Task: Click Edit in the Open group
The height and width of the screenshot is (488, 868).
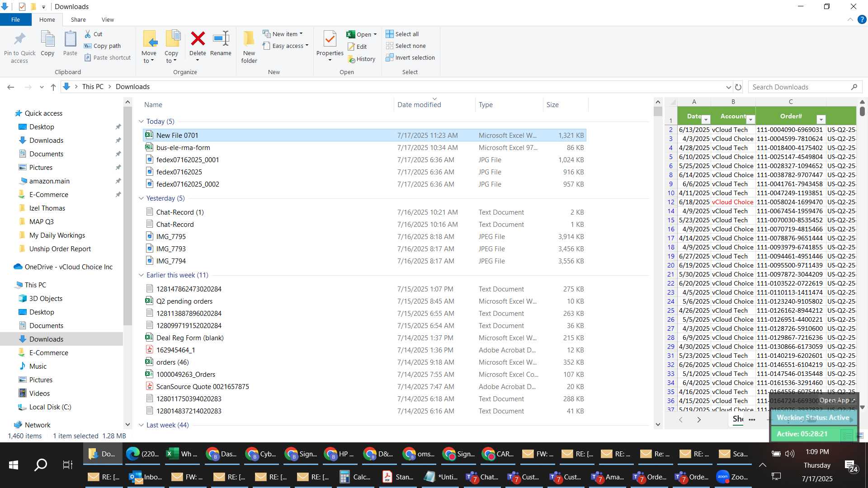Action: pos(357,47)
